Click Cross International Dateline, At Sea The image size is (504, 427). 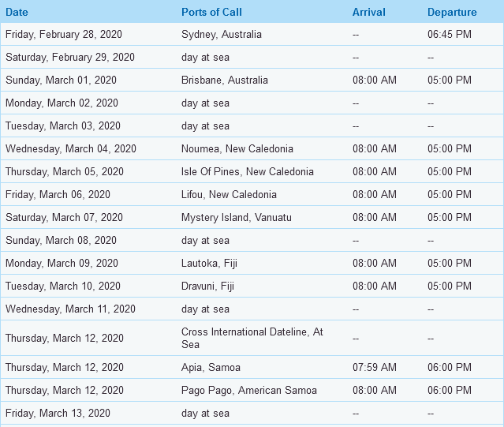(252, 338)
